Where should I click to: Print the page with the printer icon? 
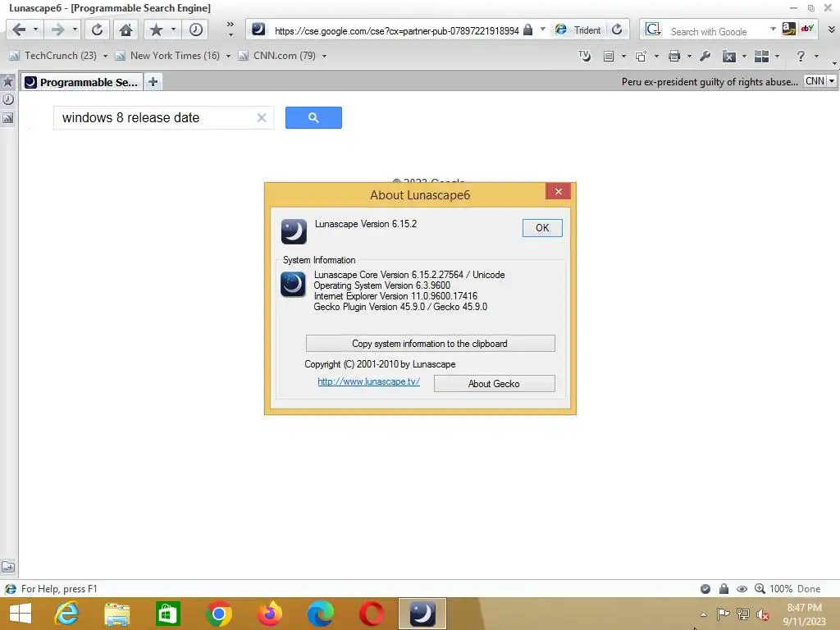click(674, 57)
